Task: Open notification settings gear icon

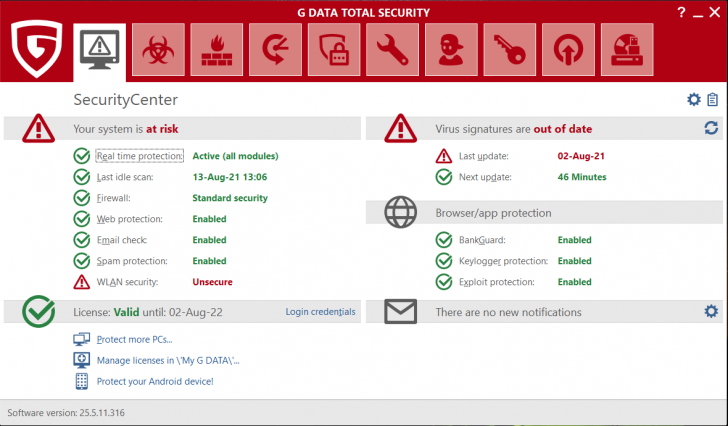Action: (711, 311)
